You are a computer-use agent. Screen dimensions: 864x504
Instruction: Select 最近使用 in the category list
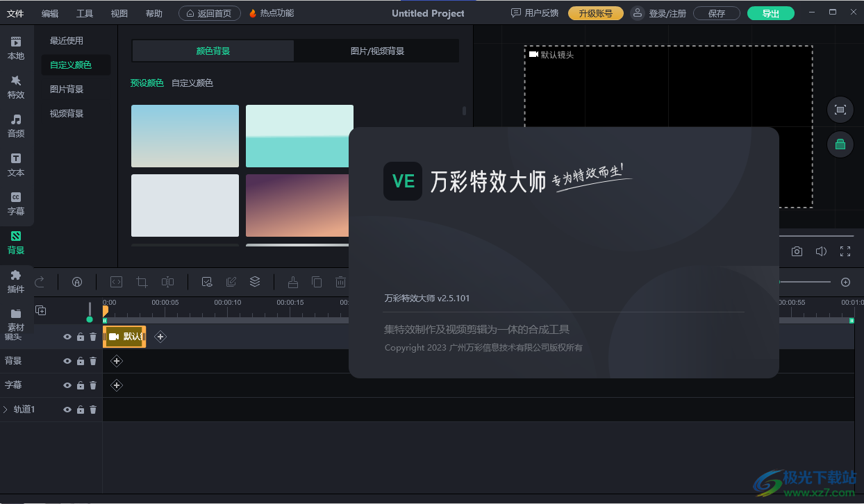[67, 40]
